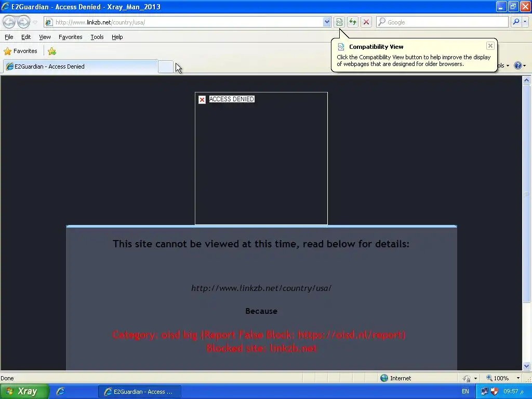
Task: Open the File menu
Action: coord(9,37)
